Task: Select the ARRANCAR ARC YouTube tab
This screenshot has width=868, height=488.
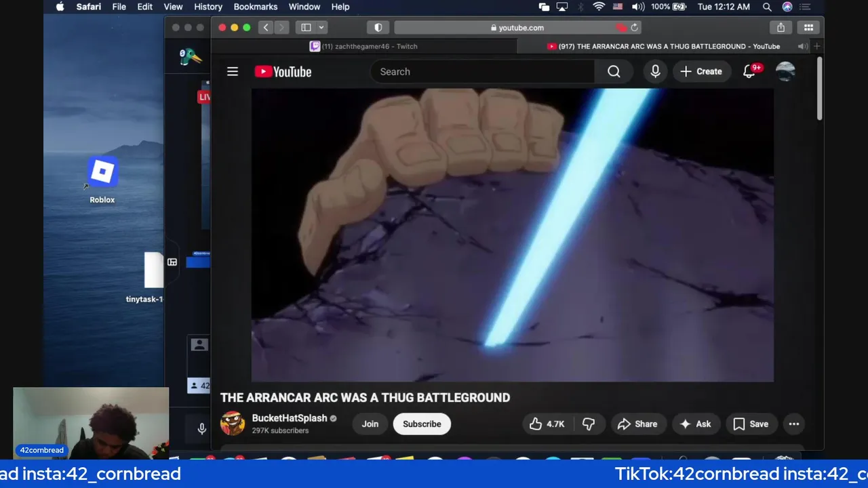Action: 663,46
